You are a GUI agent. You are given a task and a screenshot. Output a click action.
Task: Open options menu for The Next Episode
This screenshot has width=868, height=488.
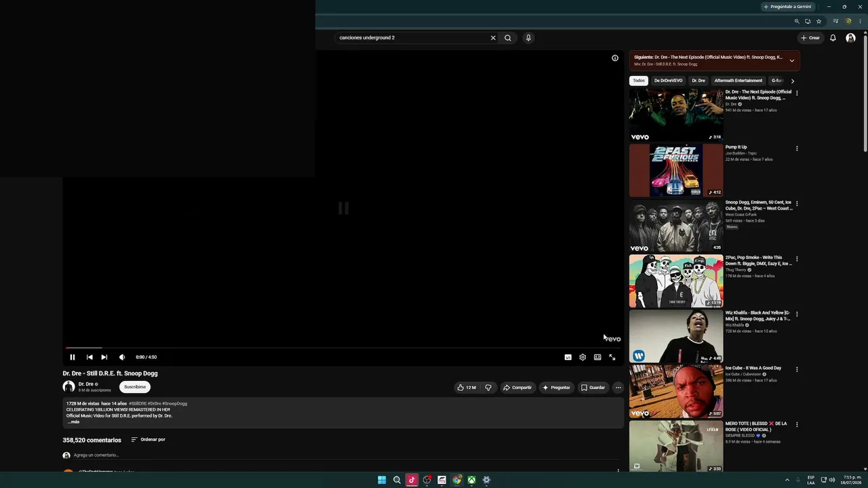pyautogui.click(x=797, y=93)
